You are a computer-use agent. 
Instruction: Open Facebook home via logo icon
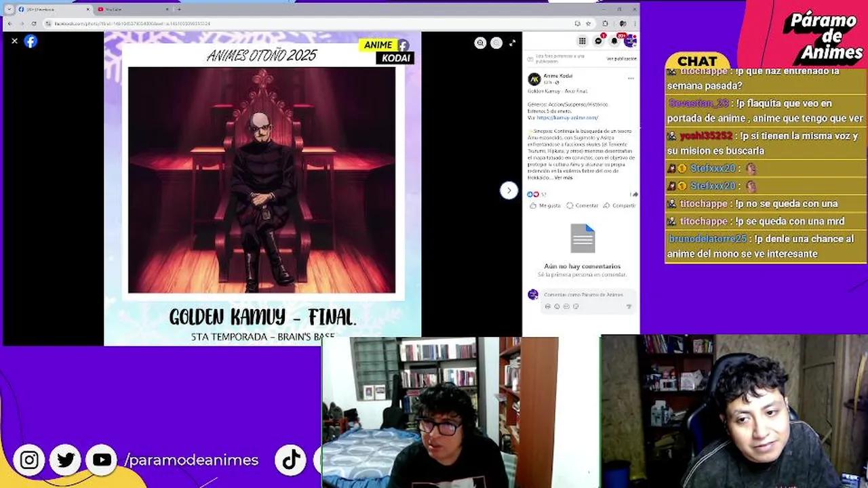(31, 41)
